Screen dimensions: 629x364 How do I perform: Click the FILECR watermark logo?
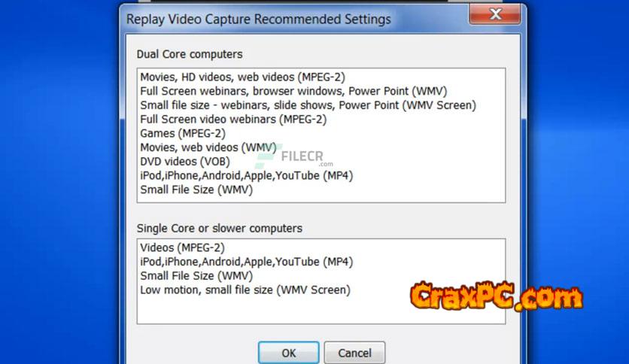click(294, 156)
